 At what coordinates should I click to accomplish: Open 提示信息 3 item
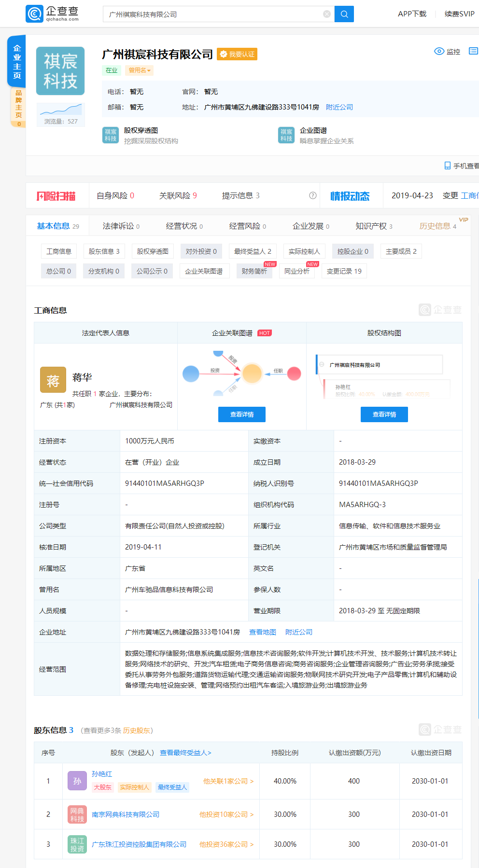pos(241,195)
